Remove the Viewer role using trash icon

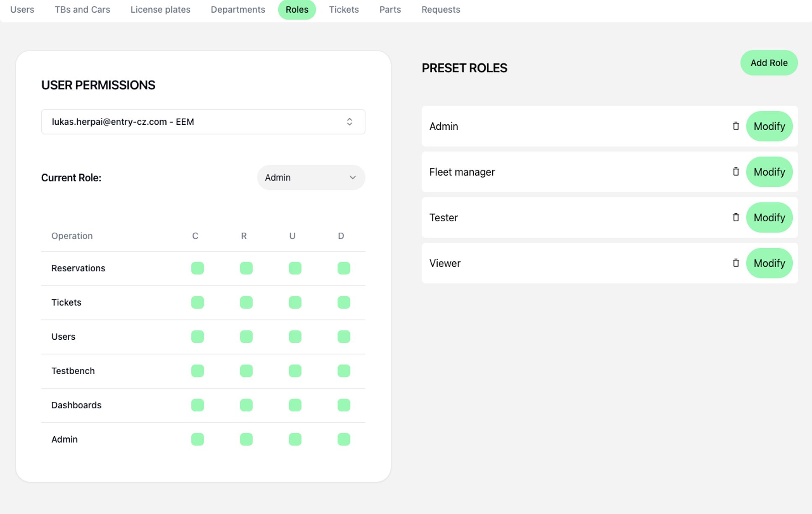(736, 263)
